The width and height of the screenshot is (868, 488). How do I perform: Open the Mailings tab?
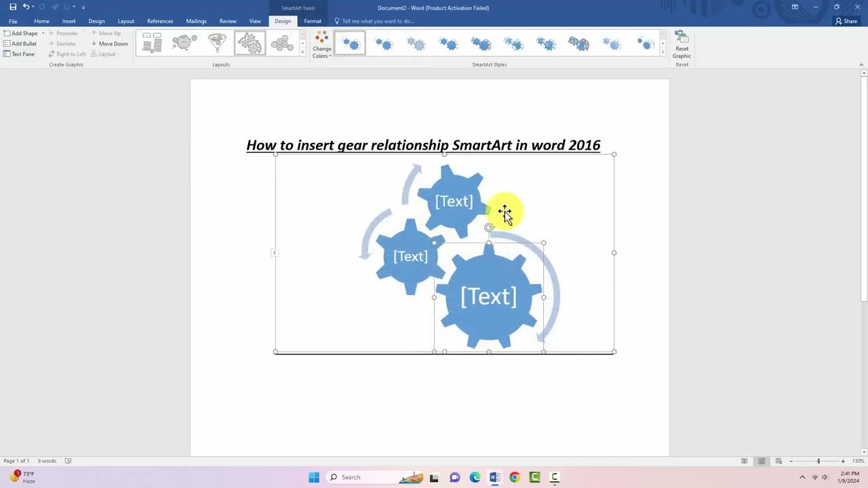coord(196,21)
